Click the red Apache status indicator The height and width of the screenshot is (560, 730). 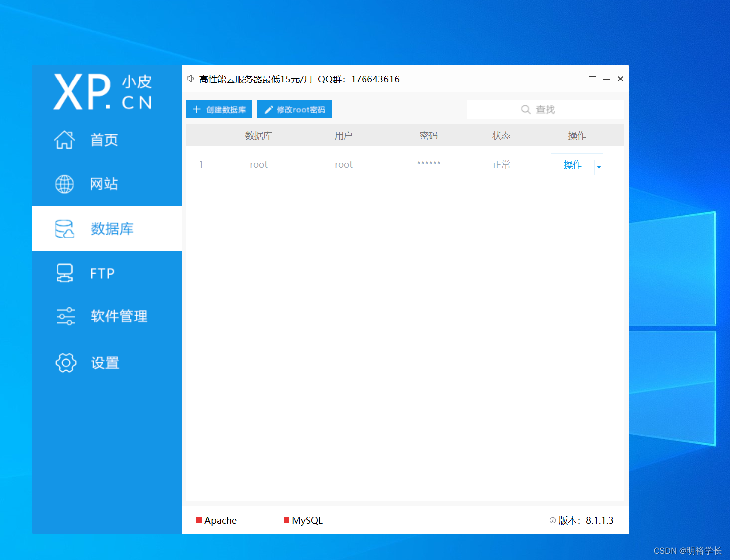tap(199, 520)
